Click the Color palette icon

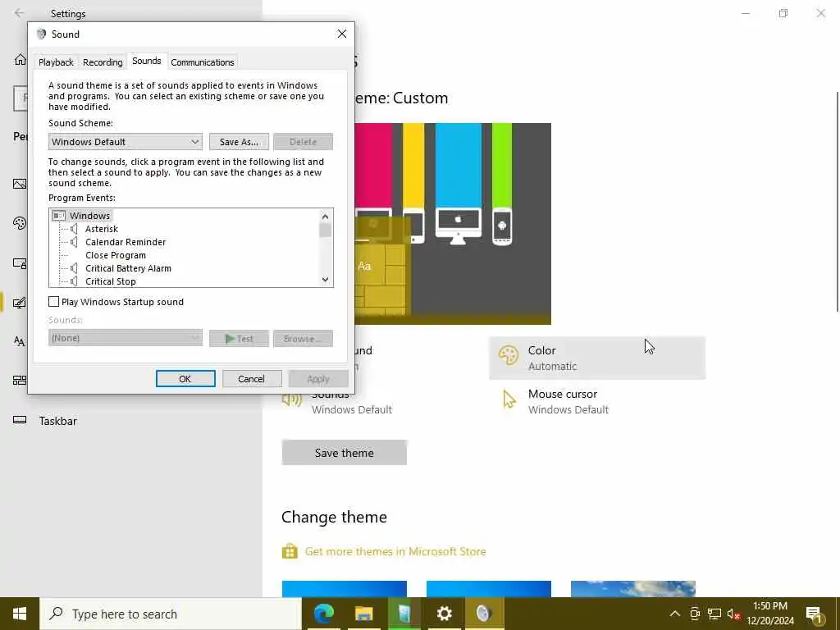509,355
